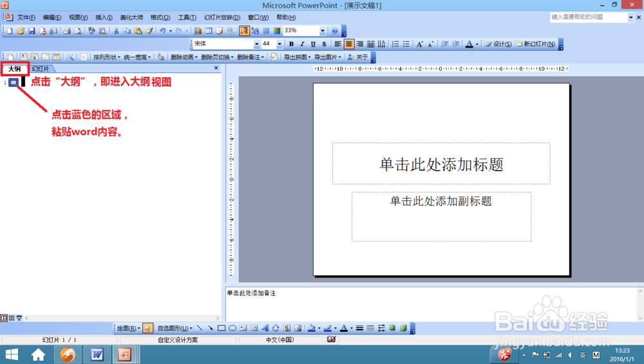Open the 文件 menu

tap(26, 17)
